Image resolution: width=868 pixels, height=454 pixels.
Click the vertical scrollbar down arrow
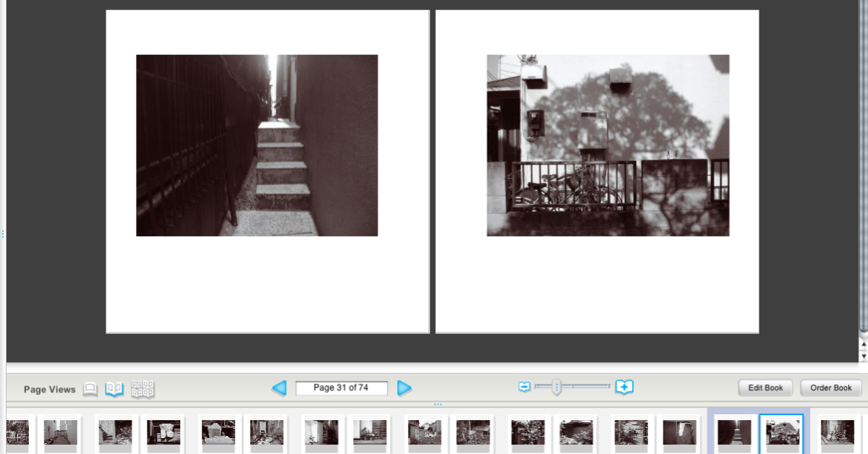click(864, 356)
